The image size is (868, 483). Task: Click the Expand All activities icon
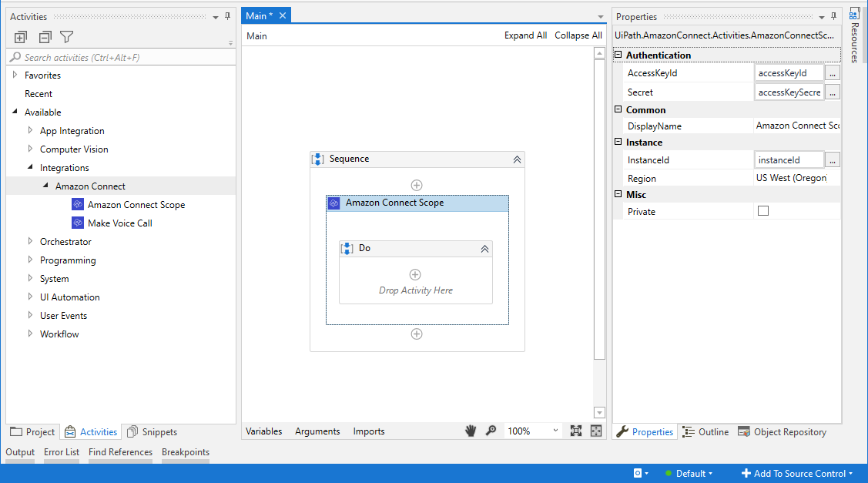(21, 37)
